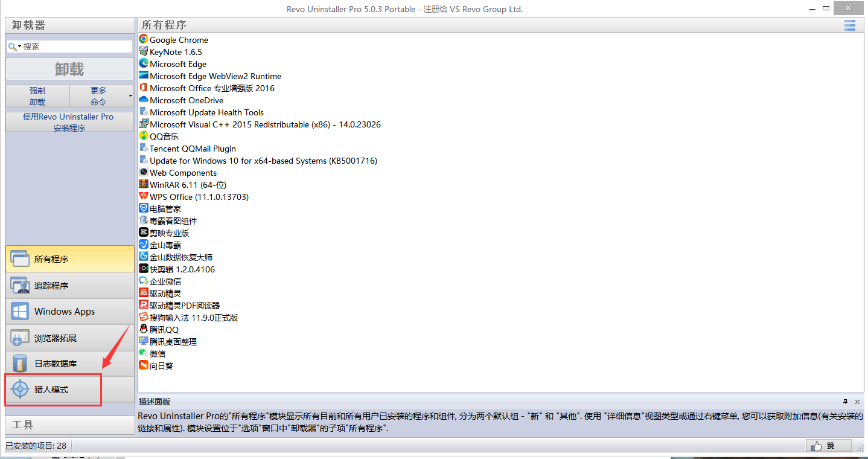Click the 驱动精灵 red icon
868x459 pixels.
tap(144, 293)
